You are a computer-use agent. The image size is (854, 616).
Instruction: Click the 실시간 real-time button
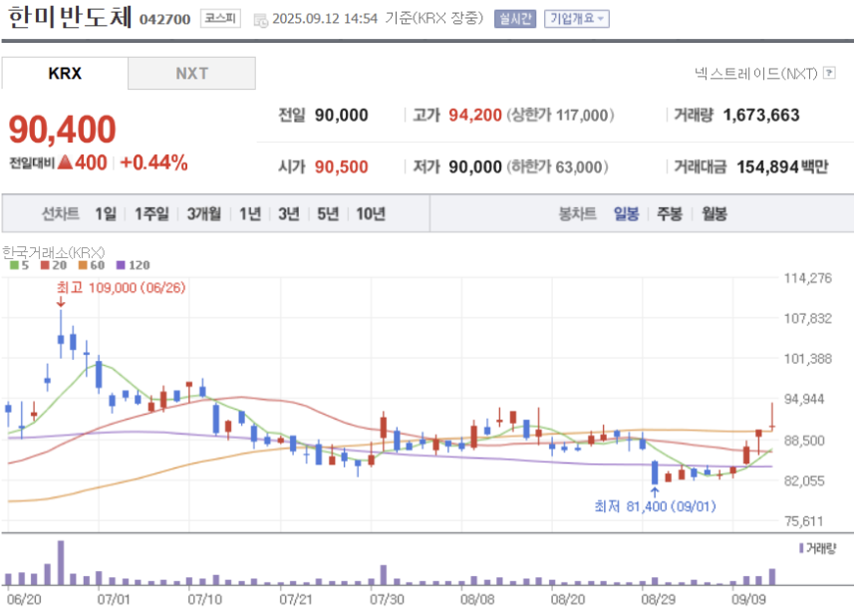click(x=515, y=19)
